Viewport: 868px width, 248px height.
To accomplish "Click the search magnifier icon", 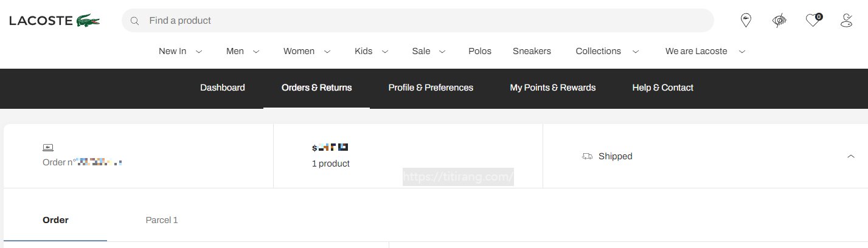I will click(x=135, y=21).
